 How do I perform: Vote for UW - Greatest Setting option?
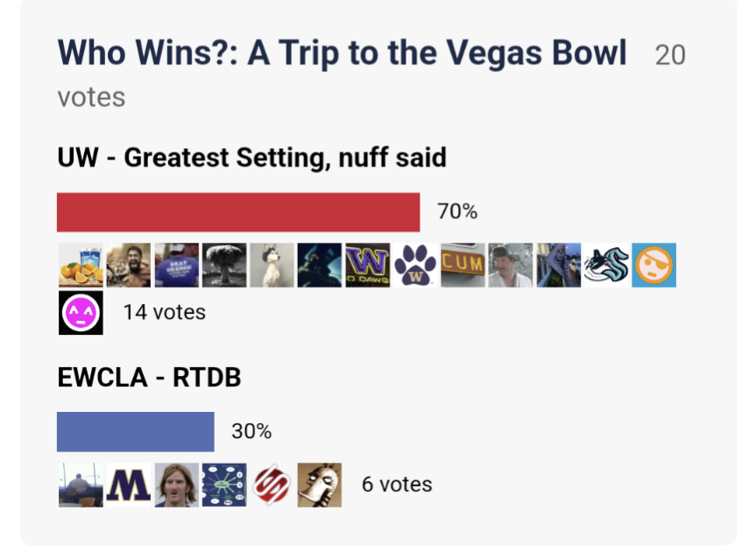point(252,158)
